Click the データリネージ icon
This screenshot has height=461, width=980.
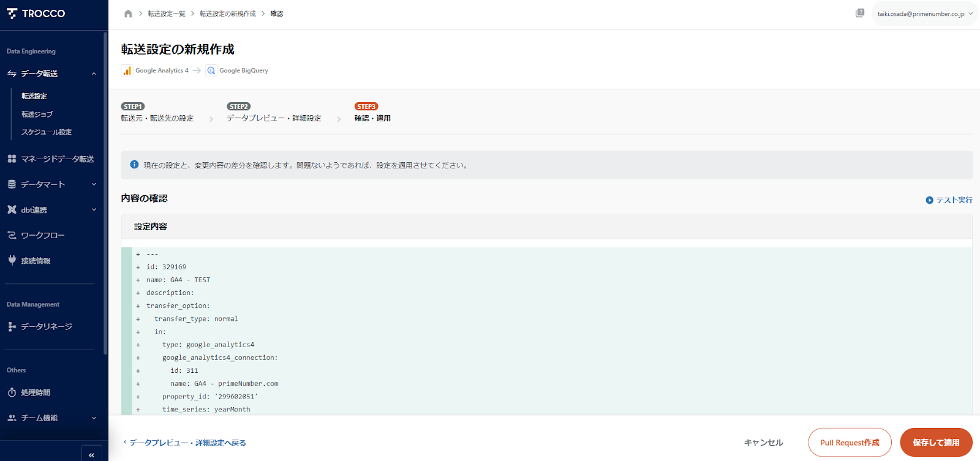click(x=12, y=327)
